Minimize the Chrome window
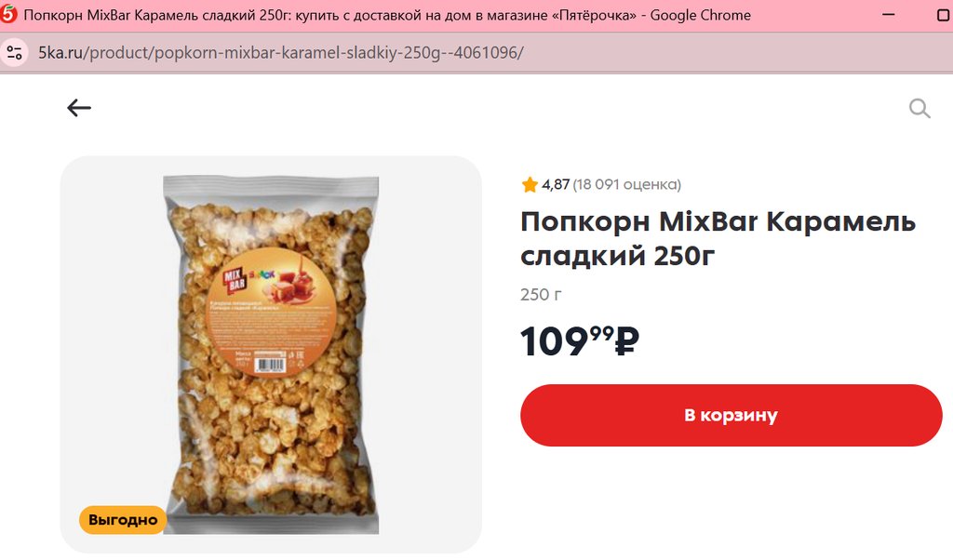This screenshot has height=560, width=953. click(x=889, y=15)
